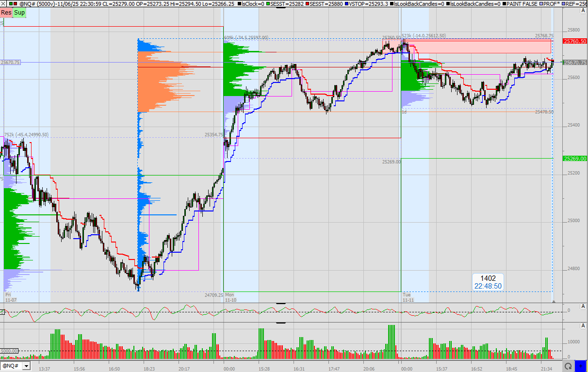Click the 25768.75 level label
588x372 pixels.
[544, 36]
